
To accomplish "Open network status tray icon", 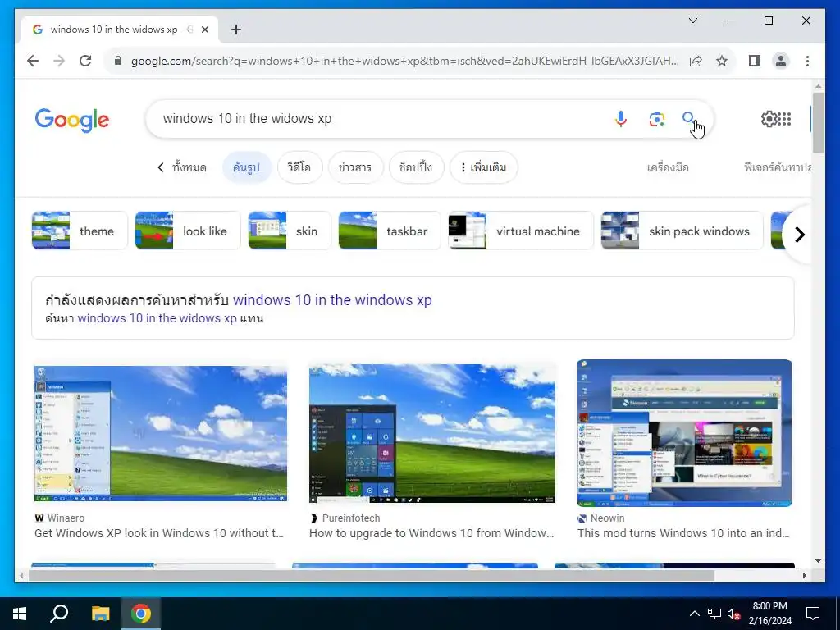I will [714, 614].
